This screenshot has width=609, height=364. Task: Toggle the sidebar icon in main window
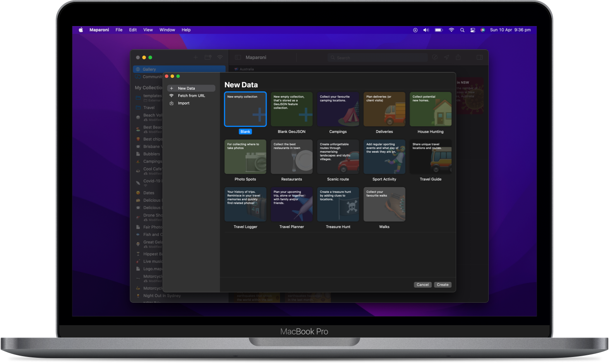pos(238,57)
